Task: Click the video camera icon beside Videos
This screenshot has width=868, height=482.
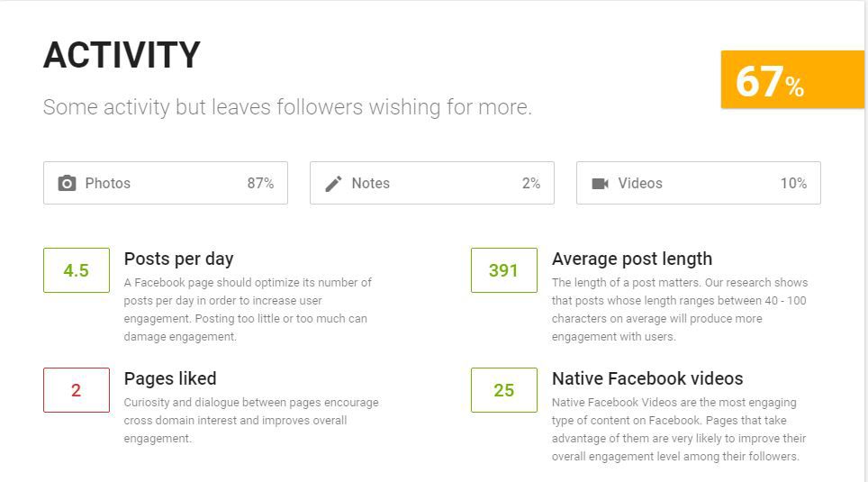Action: [600, 184]
